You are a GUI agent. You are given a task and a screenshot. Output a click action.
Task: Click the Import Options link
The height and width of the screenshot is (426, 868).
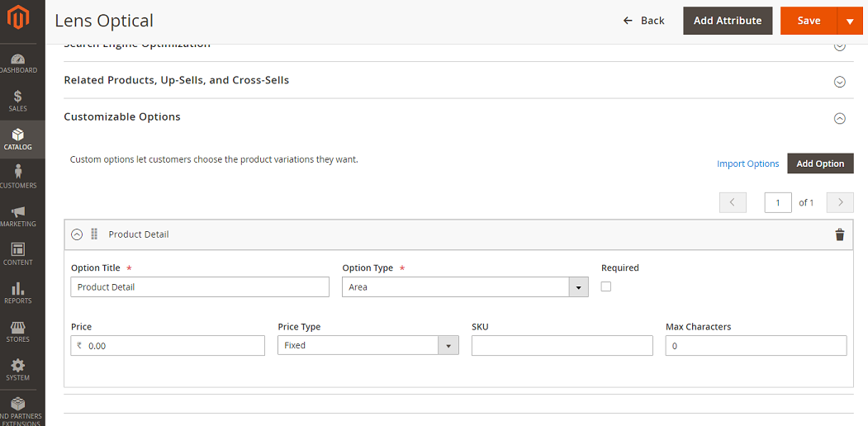(x=747, y=163)
